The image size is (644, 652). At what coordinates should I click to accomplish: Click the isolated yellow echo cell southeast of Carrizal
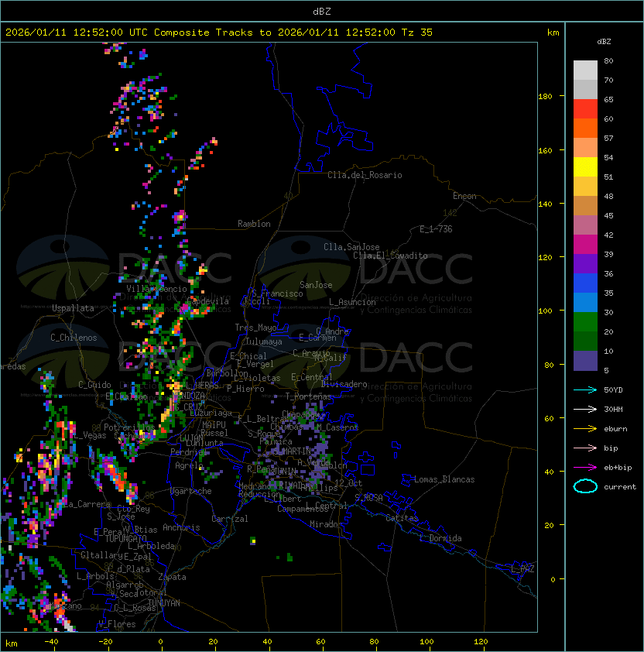click(253, 541)
